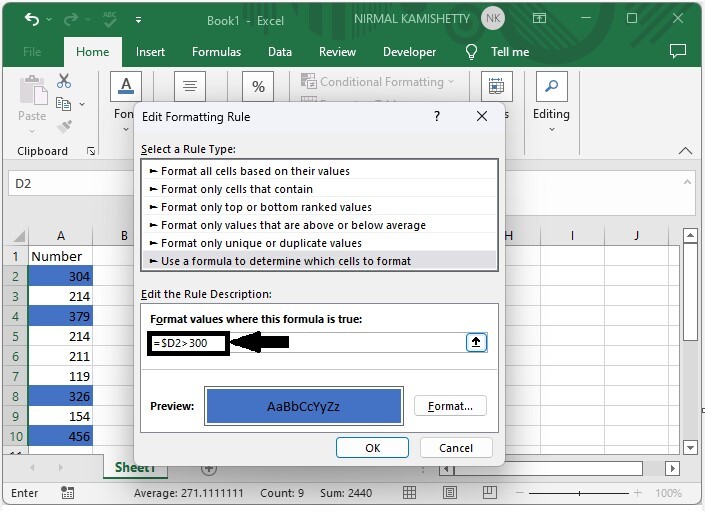Click the blue AaBbCcYyZz preview swatch
The height and width of the screenshot is (511, 705).
pos(303,406)
